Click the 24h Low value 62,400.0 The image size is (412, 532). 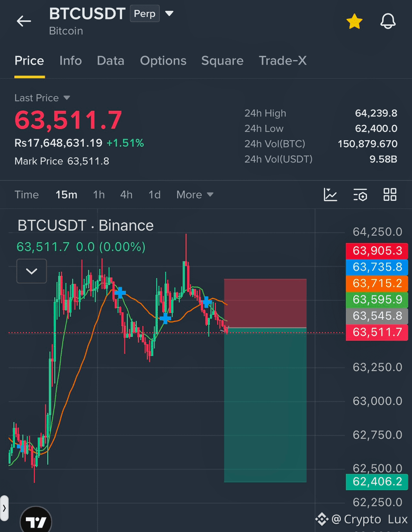tap(376, 129)
